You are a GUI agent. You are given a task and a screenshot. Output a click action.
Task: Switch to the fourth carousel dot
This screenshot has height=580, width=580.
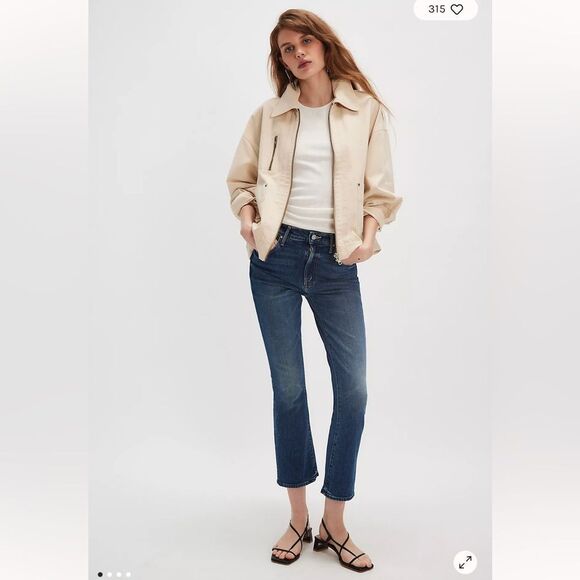128,574
